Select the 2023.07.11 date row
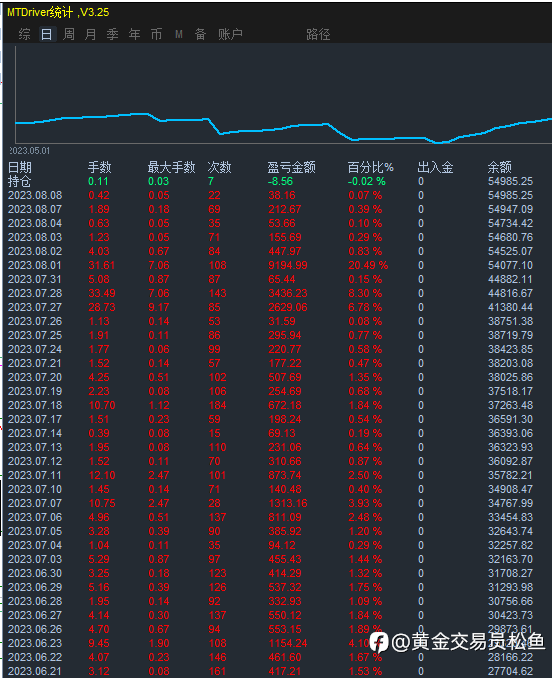552x678 pixels. (35, 475)
